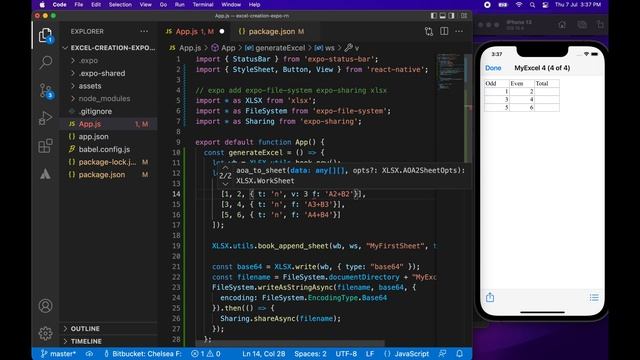Image resolution: width=640 pixels, height=360 pixels.
Task: Open the View menu
Action: click(145, 5)
